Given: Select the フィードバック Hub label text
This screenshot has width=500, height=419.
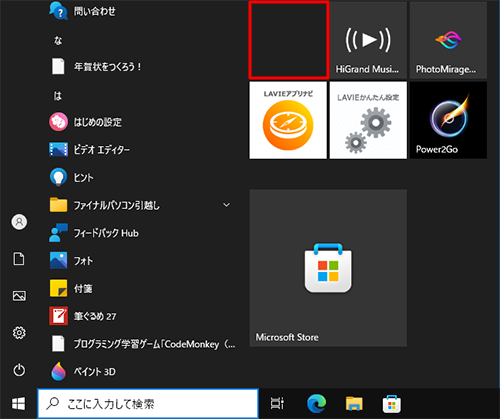Looking at the screenshot, I should coord(106,233).
